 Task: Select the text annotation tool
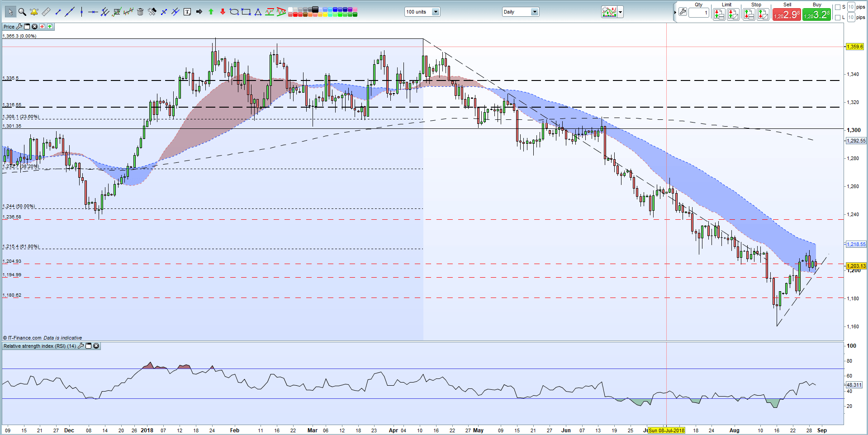(x=187, y=12)
